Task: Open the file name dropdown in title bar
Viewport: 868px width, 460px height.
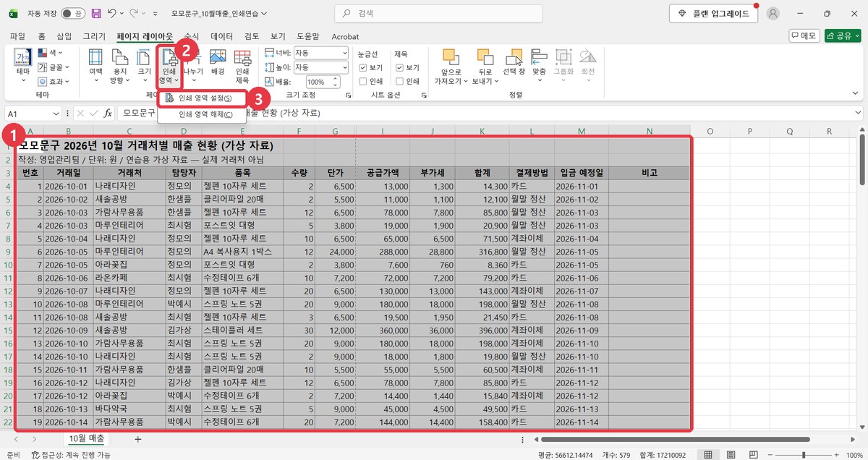Action: click(x=263, y=13)
